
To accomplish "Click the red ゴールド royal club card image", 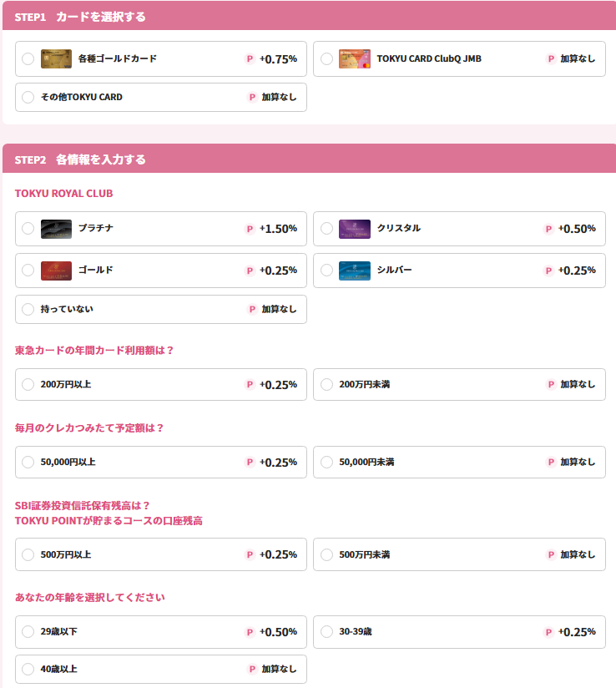I will pos(56,271).
